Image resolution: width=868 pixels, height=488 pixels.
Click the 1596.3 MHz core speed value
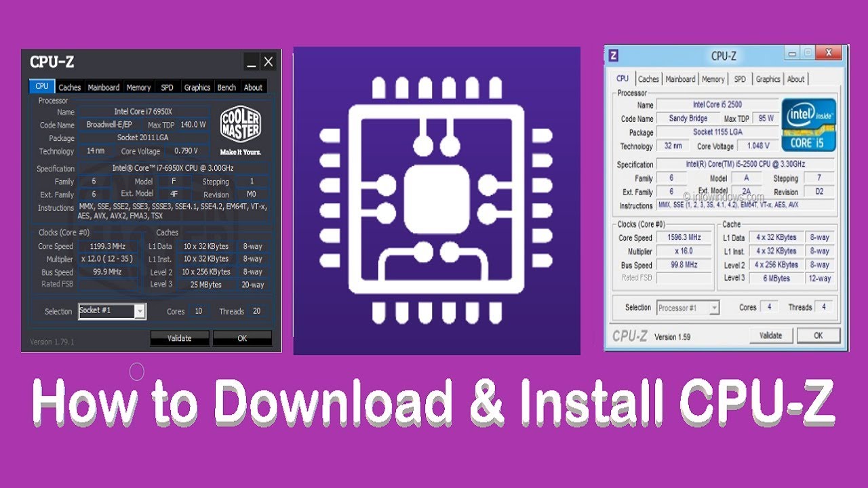pos(684,238)
